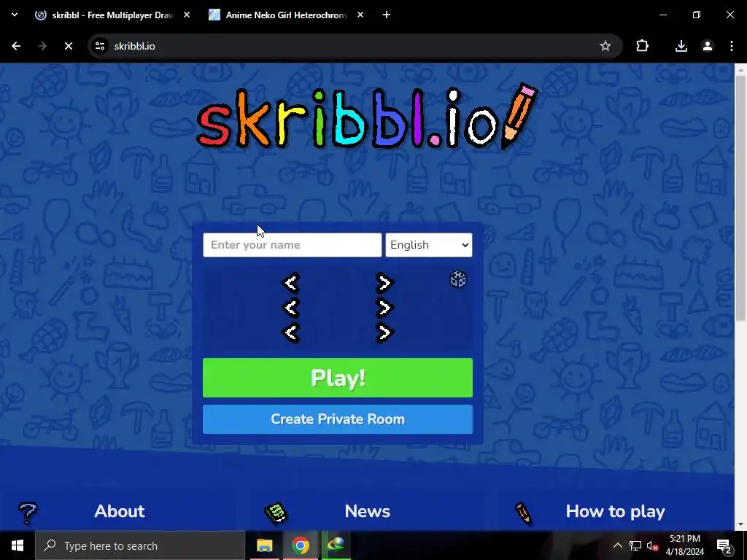Screen dimensions: 747x560
Task: Click the top-row right avatar arrow
Action: (384, 283)
